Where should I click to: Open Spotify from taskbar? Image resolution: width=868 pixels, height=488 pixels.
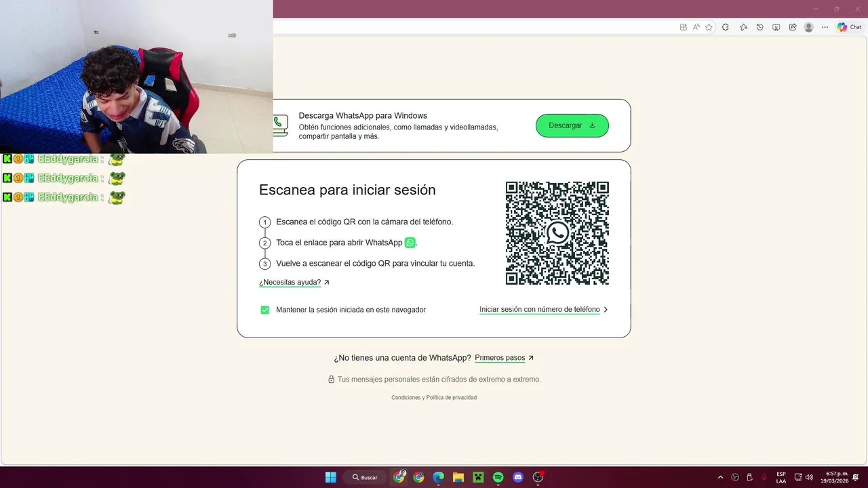coord(498,477)
